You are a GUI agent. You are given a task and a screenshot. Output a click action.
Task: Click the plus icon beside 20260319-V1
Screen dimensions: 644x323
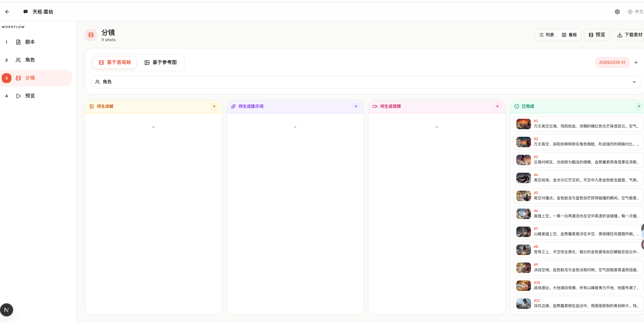click(636, 63)
